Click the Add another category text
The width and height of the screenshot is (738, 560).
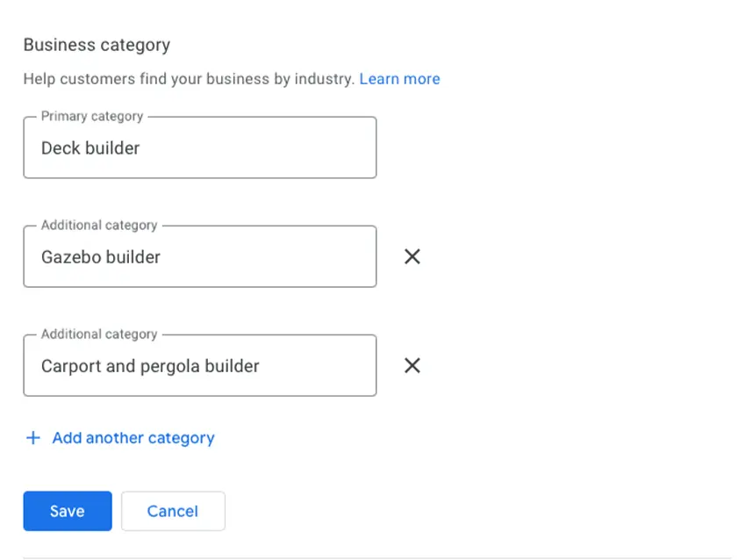[133, 438]
